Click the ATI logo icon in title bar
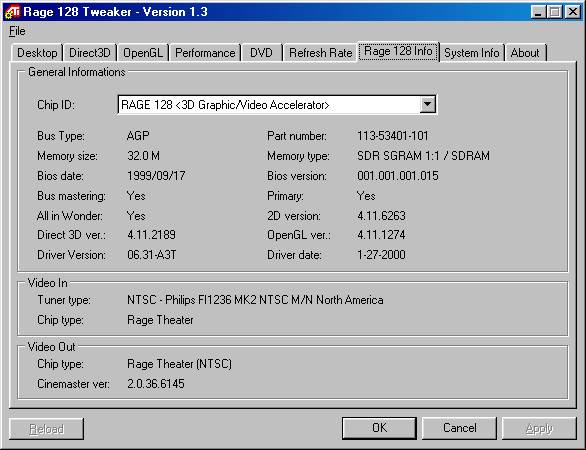 tap(12, 12)
